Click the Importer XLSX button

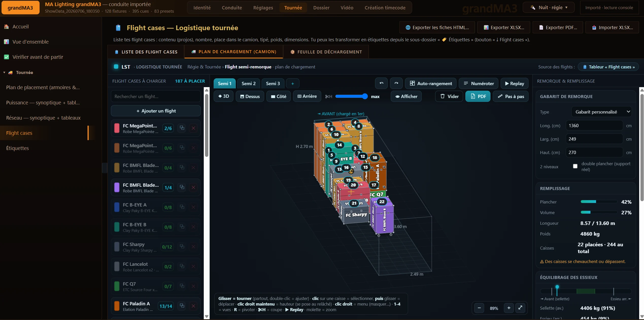(612, 27)
